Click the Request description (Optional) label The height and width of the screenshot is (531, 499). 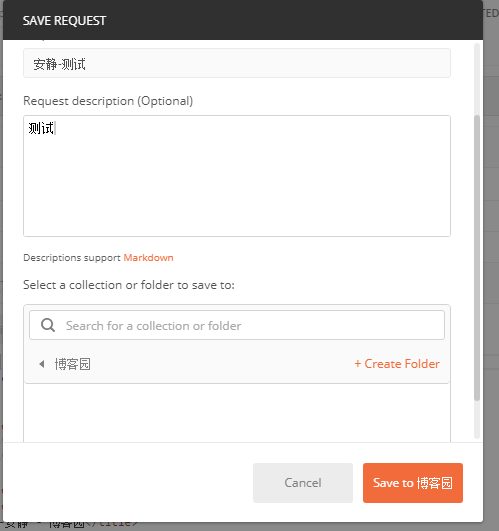click(108, 101)
